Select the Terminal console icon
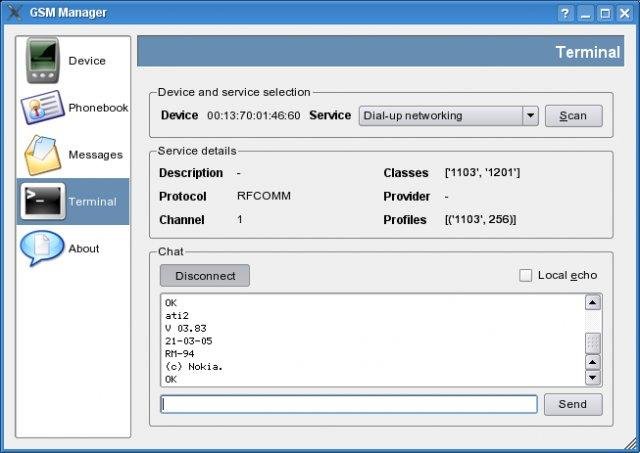The width and height of the screenshot is (640, 453). 43,201
